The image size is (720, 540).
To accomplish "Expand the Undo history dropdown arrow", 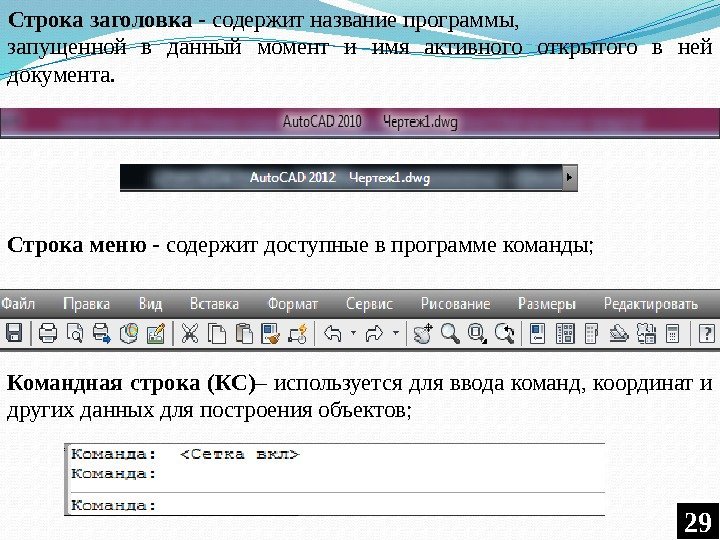I will point(353,332).
